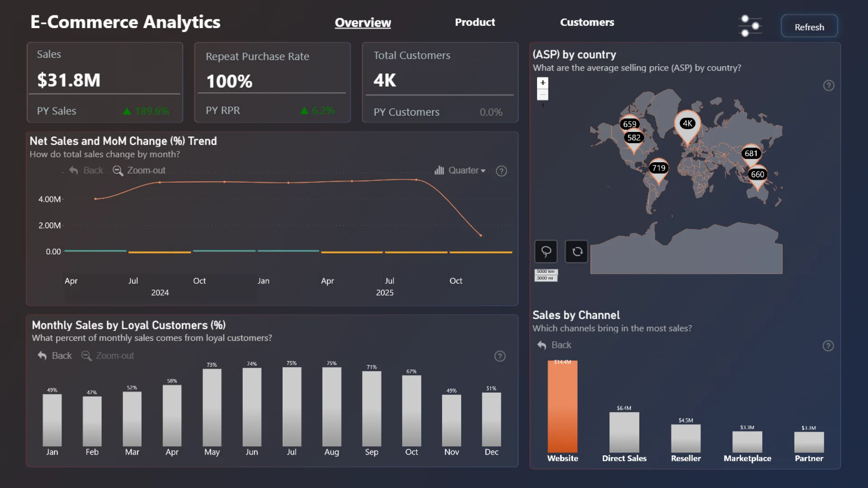This screenshot has width=868, height=488.
Task: Click the July bar in loyal customers chart
Action: [292, 407]
